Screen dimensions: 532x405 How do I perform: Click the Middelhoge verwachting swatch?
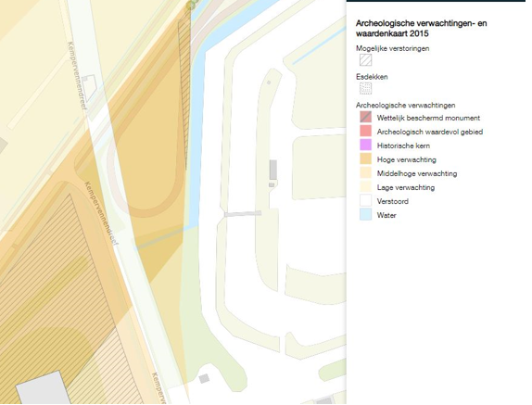pyautogui.click(x=365, y=173)
